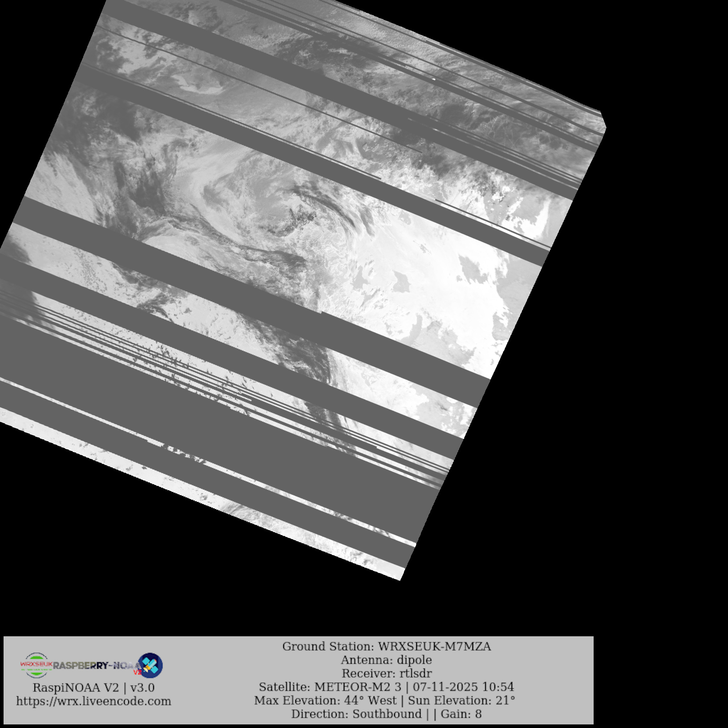This screenshot has height=728, width=728.
Task: Click the Receiver: rtlsdr text line
Action: coord(386,673)
